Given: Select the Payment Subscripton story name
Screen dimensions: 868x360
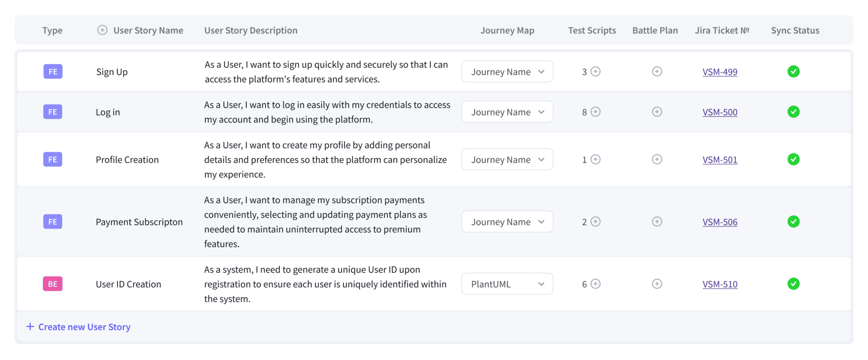Looking at the screenshot, I should coord(139,222).
